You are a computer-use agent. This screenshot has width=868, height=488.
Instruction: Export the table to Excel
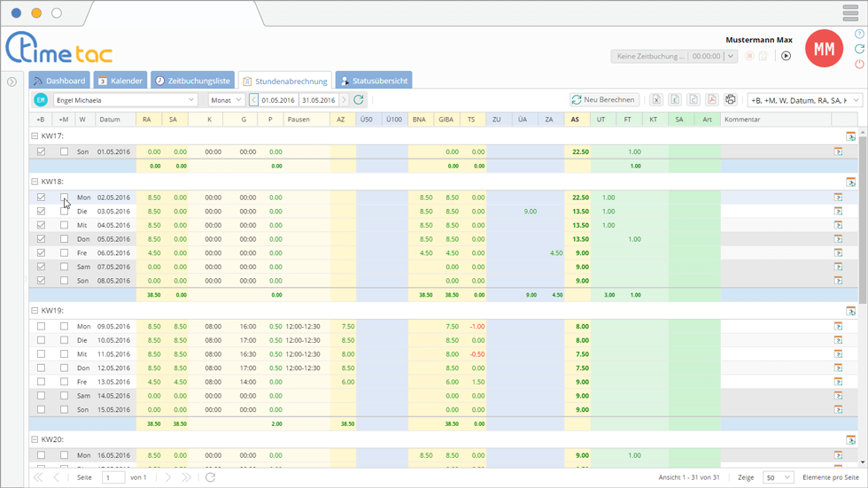(656, 100)
